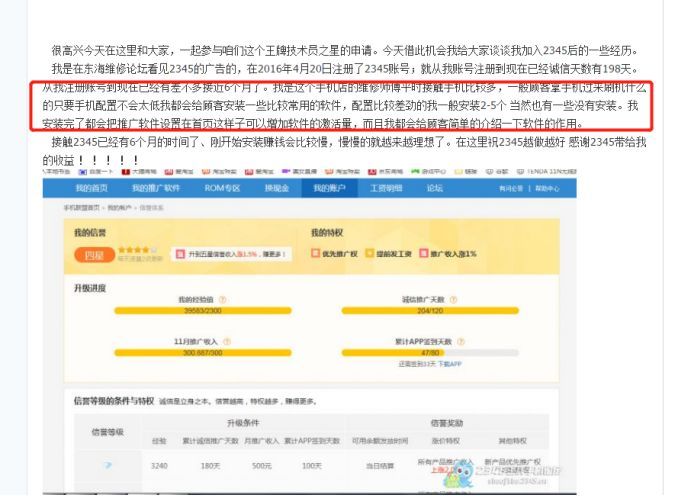Click the 升到五星 upgrade notice banner
Viewport: 692px width, 496px height.
pos(232,254)
